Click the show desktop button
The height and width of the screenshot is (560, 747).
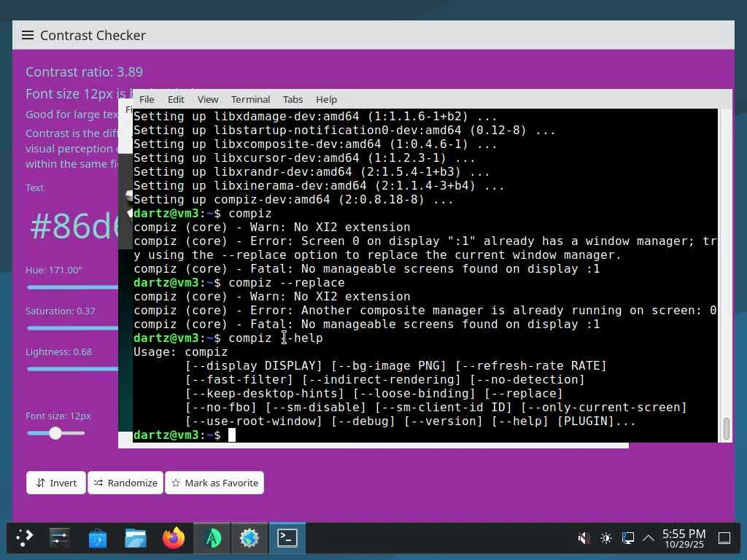(x=724, y=538)
